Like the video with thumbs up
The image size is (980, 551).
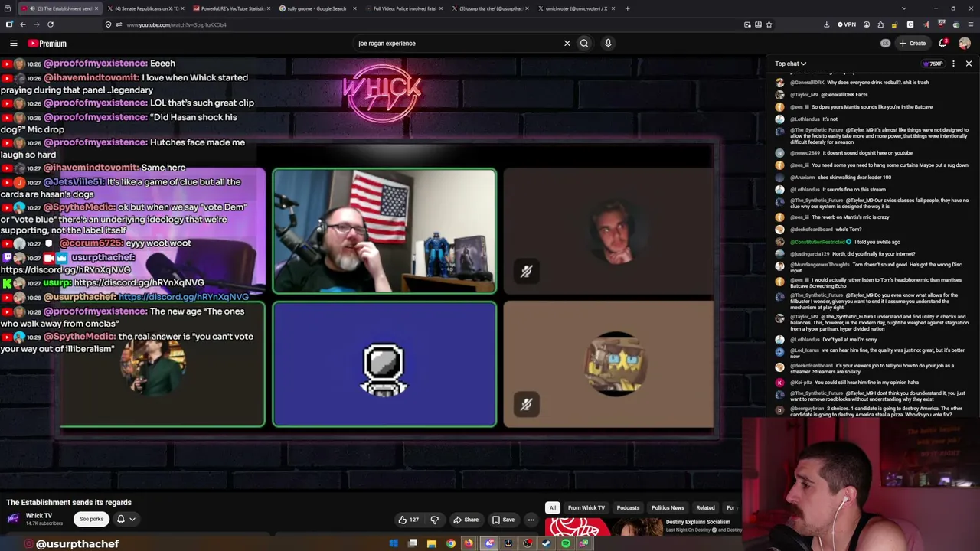click(x=408, y=520)
